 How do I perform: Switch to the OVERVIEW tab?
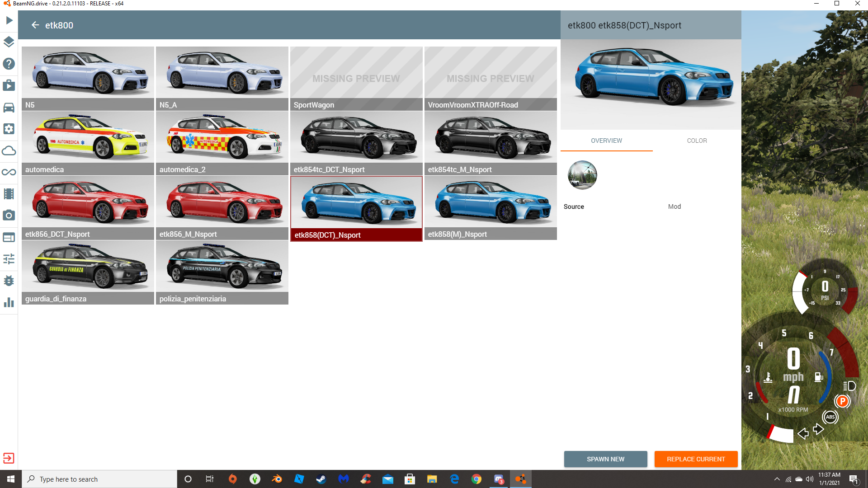click(x=606, y=141)
